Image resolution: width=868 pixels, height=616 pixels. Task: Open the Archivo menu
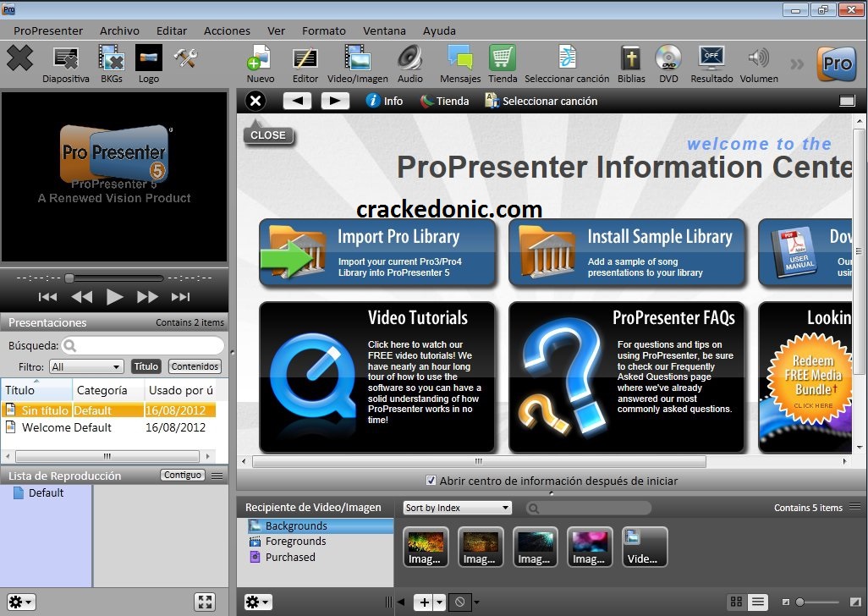pos(119,31)
